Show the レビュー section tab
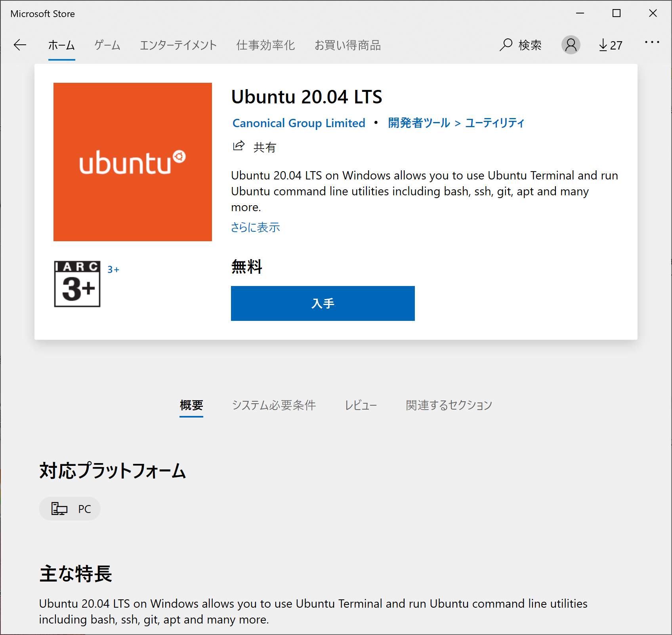 point(361,405)
